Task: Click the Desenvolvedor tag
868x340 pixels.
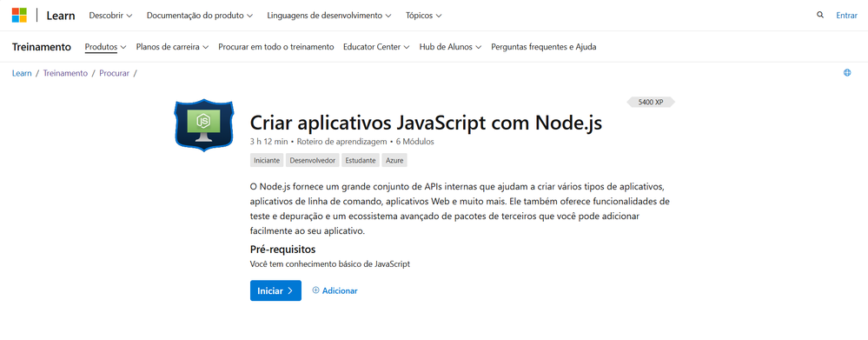Action: point(313,161)
